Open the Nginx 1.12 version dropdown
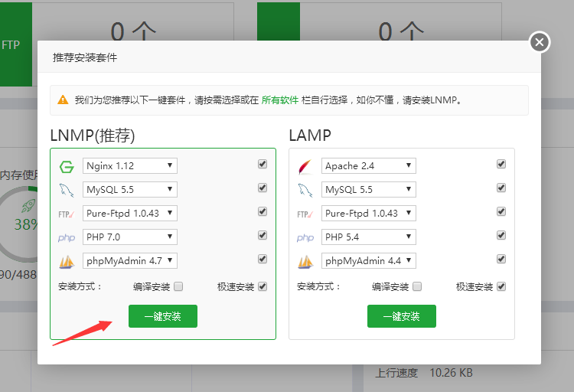574x392 pixels. point(130,165)
